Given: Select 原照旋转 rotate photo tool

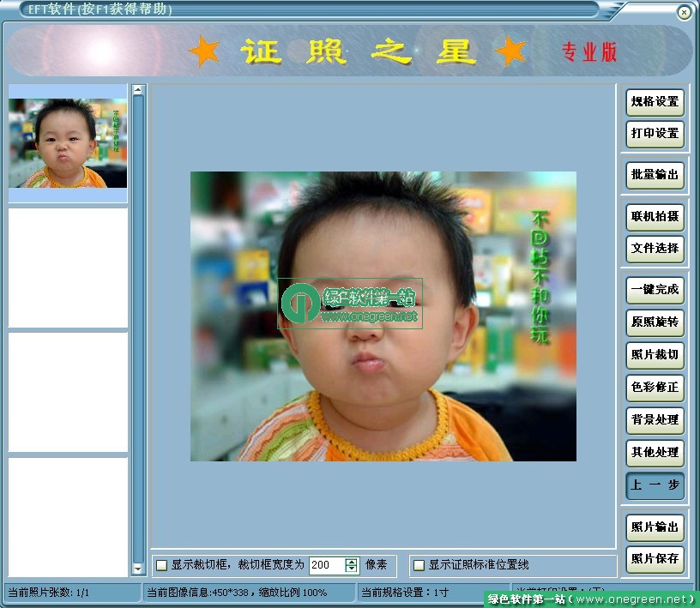Looking at the screenshot, I should click(x=655, y=322).
